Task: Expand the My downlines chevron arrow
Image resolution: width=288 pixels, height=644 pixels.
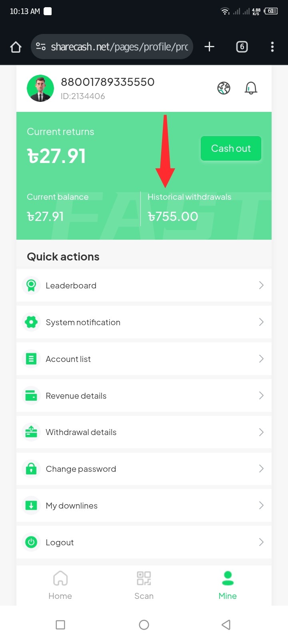Action: [261, 505]
